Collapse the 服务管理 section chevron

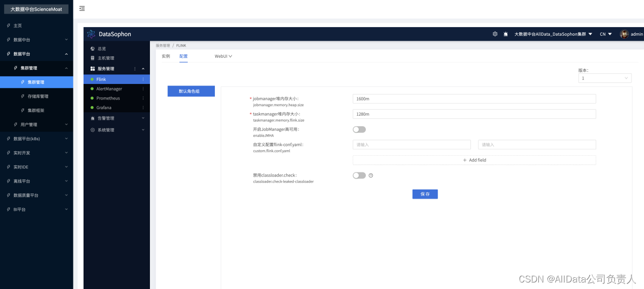pos(143,69)
